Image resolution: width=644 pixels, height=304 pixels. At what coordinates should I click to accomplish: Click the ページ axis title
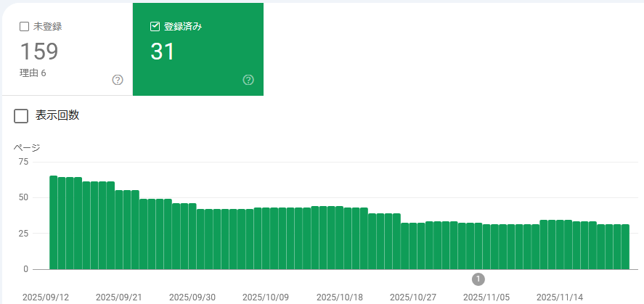click(27, 147)
